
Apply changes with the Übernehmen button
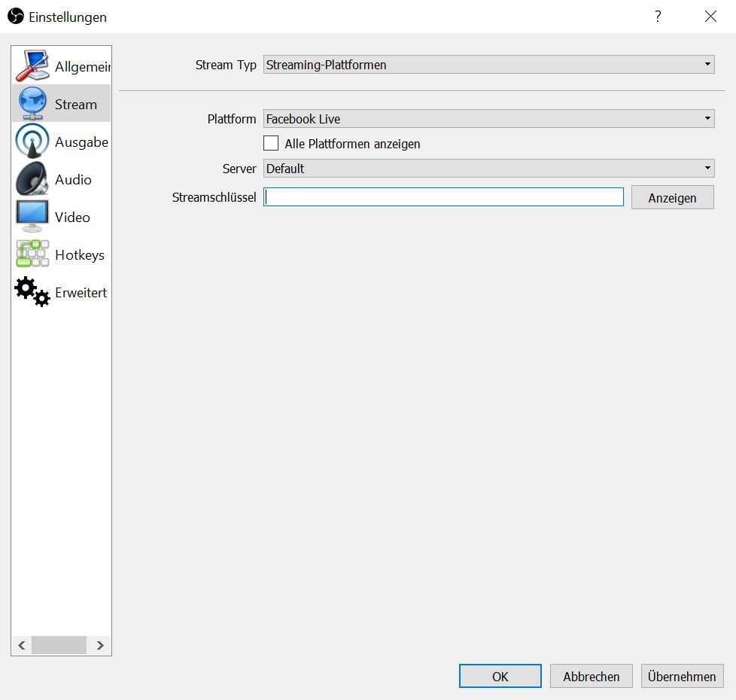pyautogui.click(x=682, y=676)
